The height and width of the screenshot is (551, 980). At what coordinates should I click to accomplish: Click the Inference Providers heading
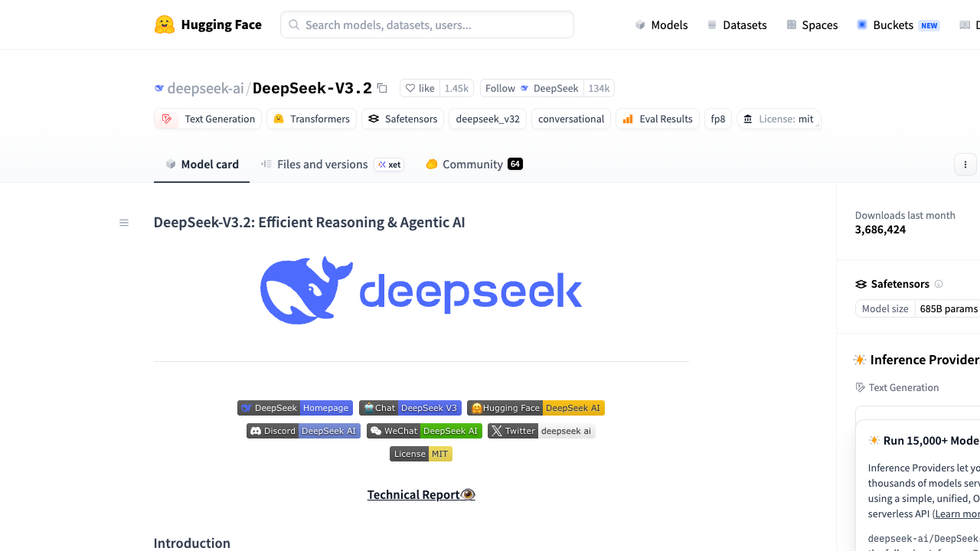point(925,360)
